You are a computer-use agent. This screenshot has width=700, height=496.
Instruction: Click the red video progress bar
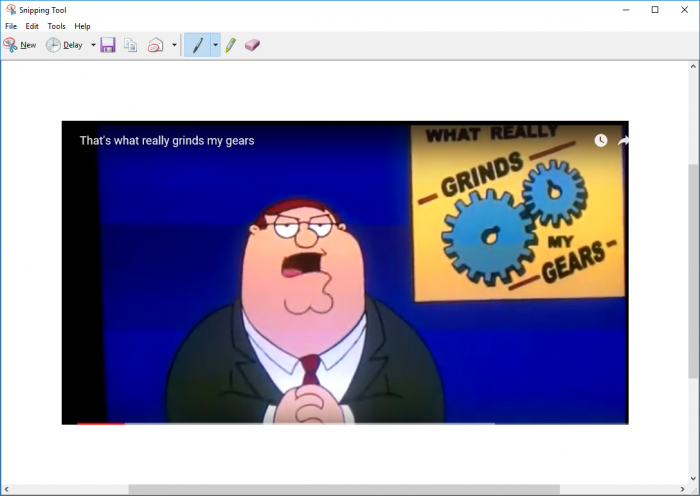click(100, 423)
